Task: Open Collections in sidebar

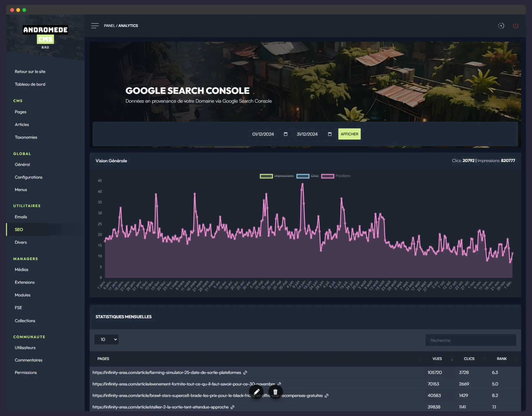Action: (x=25, y=321)
